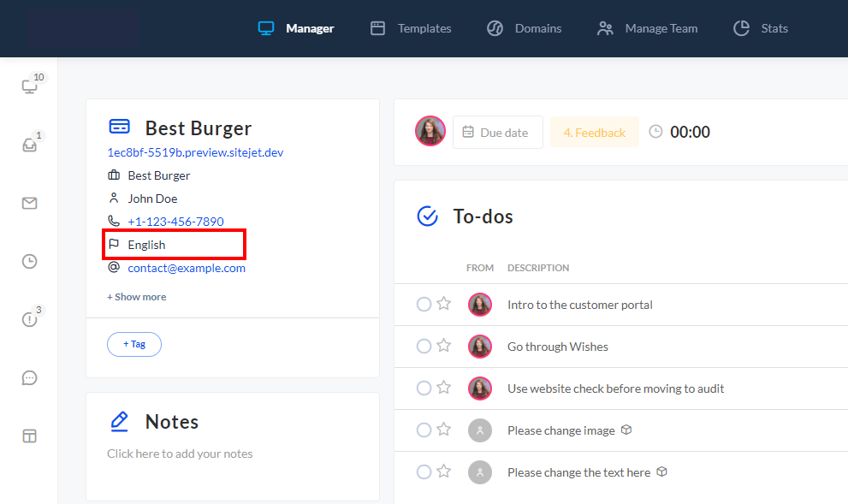The height and width of the screenshot is (504, 848).
Task: Click the '+ Tag' button
Action: coord(134,344)
